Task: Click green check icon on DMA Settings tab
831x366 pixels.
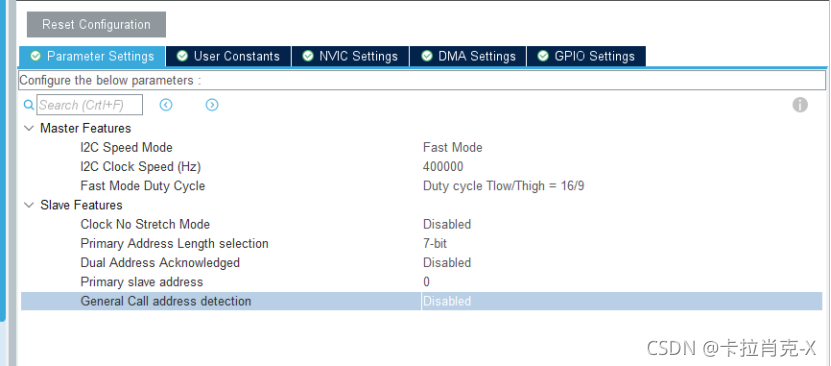Action: point(427,56)
